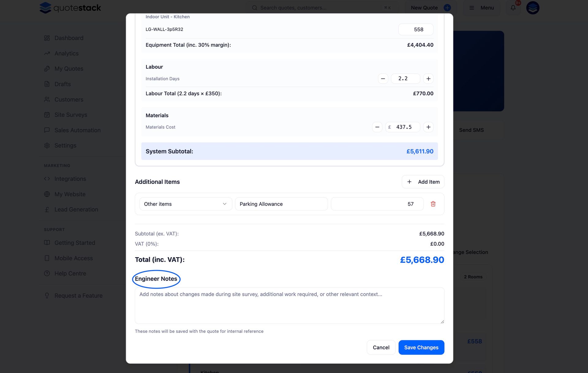Open Analytics from the sidebar

coord(66,54)
